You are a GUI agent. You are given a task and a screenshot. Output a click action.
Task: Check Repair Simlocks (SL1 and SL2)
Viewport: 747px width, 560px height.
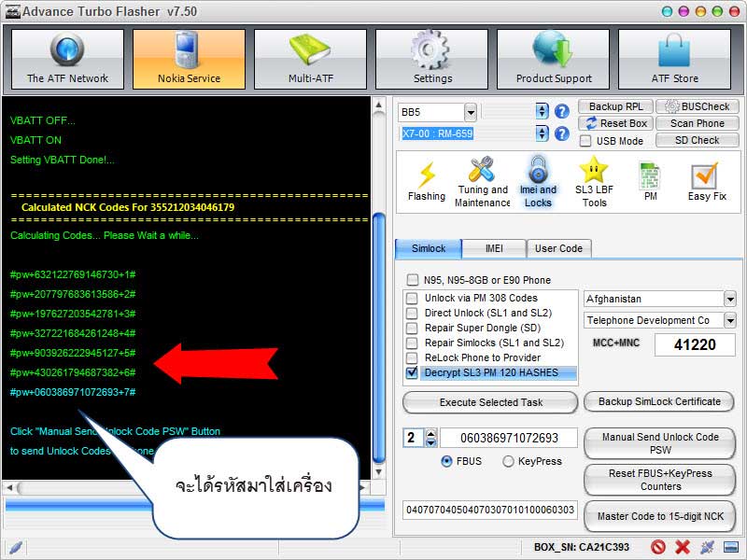pos(412,343)
